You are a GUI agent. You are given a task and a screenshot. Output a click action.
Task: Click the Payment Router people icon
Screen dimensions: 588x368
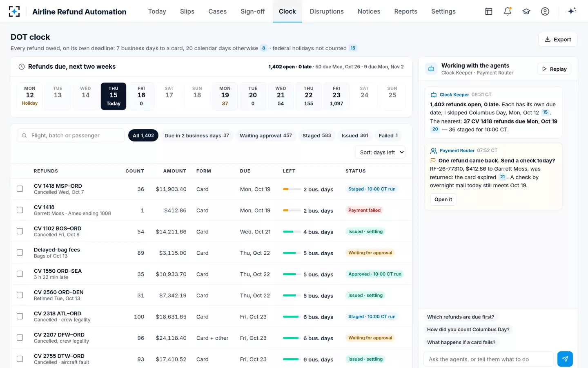point(434,150)
